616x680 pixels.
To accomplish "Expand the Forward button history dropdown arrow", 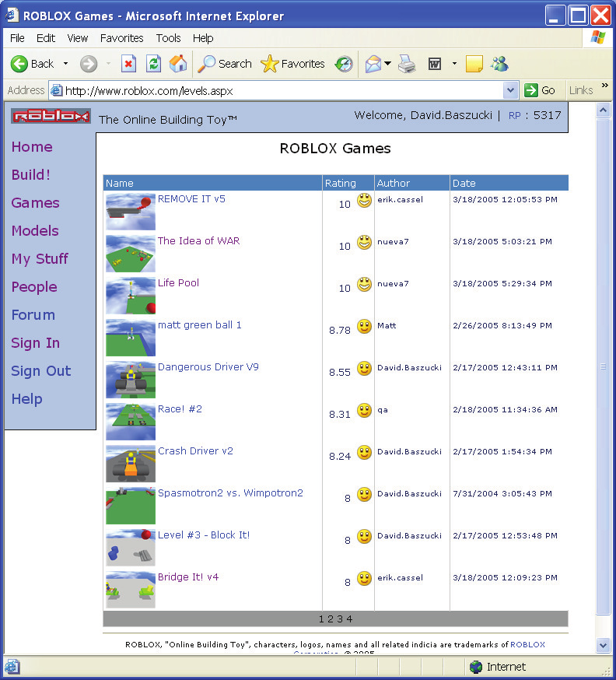I will [108, 64].
